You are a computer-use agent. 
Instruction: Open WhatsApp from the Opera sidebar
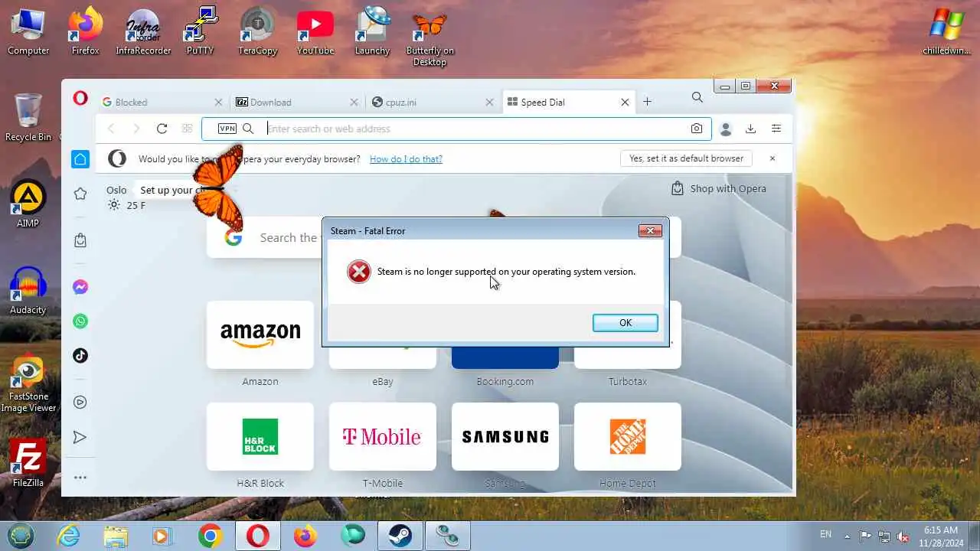tap(80, 321)
